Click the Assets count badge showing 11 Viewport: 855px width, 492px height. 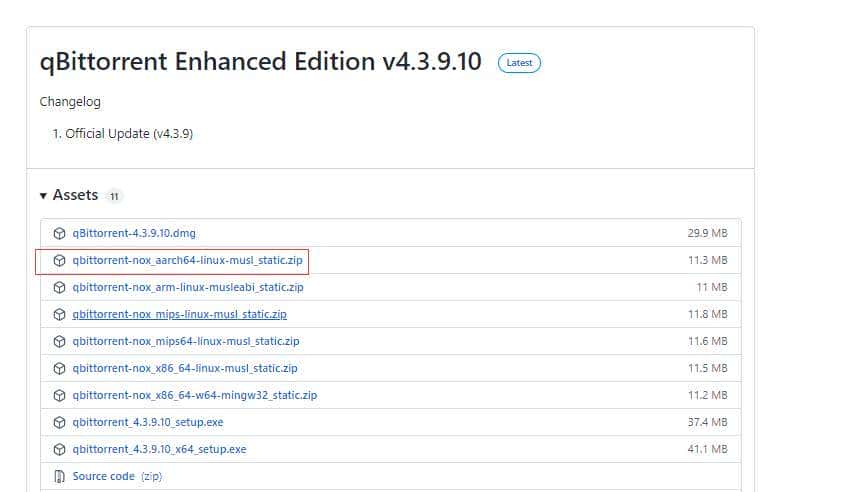[114, 197]
